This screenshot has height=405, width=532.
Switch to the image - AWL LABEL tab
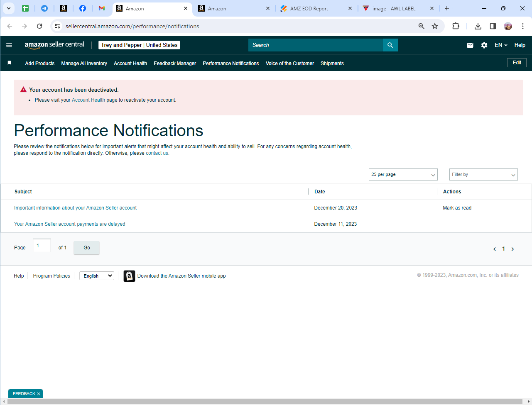click(399, 8)
